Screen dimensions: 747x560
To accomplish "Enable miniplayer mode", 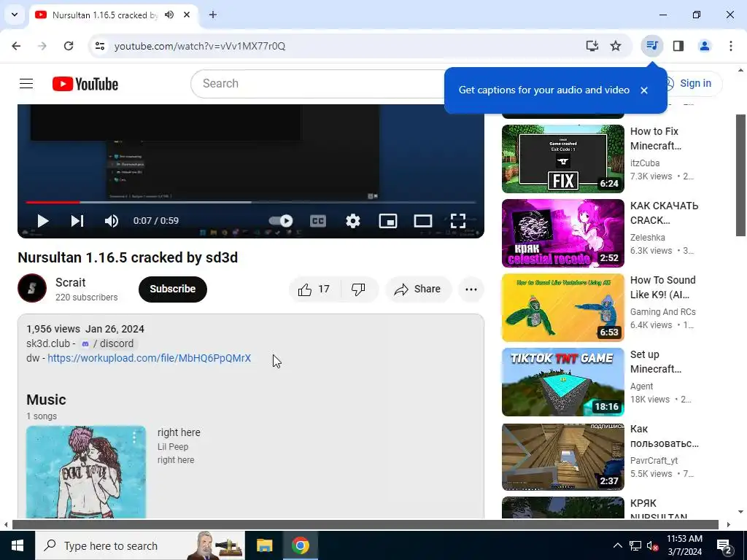I will point(388,221).
